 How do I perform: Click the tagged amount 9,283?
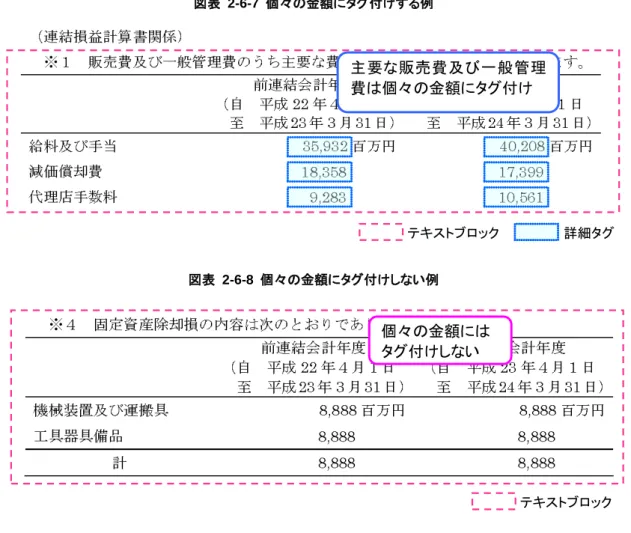(320, 197)
